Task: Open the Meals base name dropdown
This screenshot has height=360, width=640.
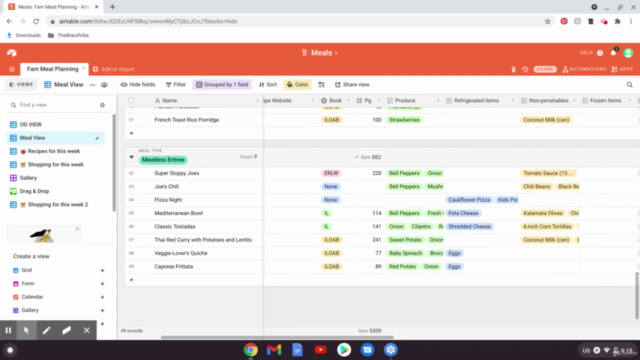Action: (320, 53)
